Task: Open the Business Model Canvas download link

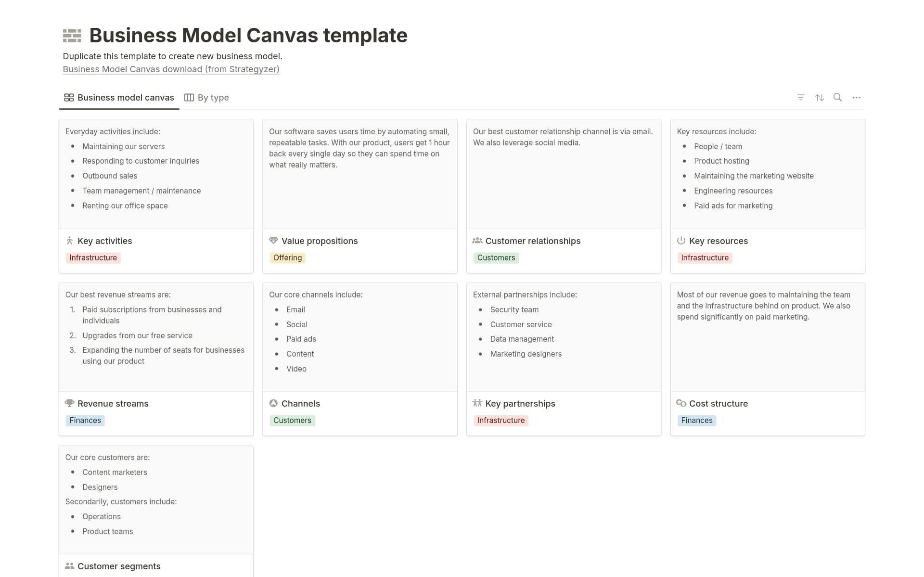Action: click(171, 69)
